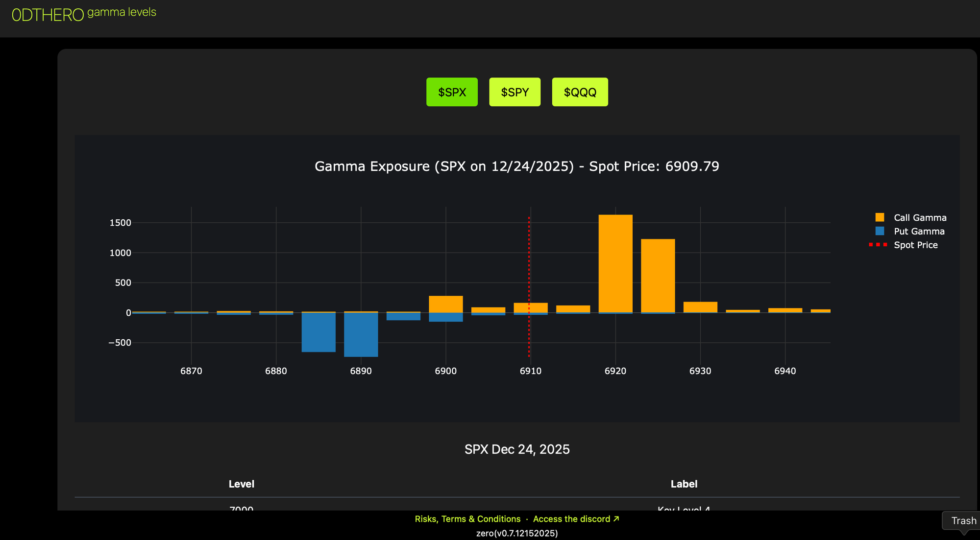The width and height of the screenshot is (980, 540).
Task: Open the Access the discord link
Action: 576,519
